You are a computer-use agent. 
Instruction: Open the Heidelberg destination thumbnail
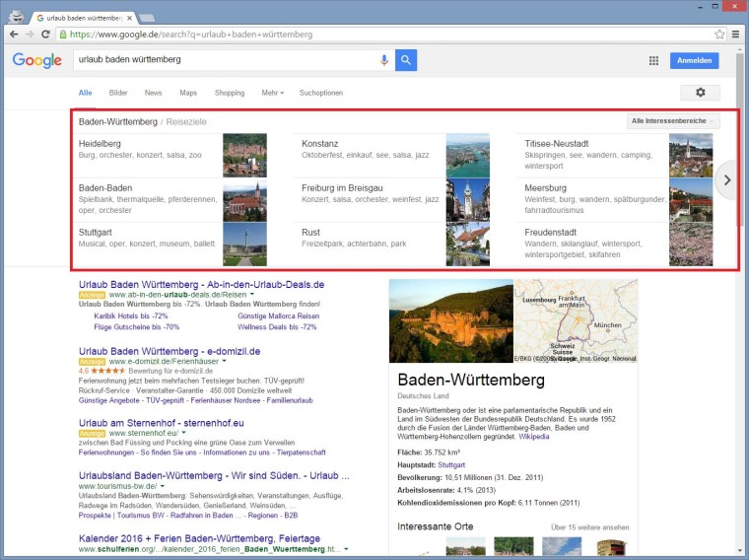[x=245, y=156]
